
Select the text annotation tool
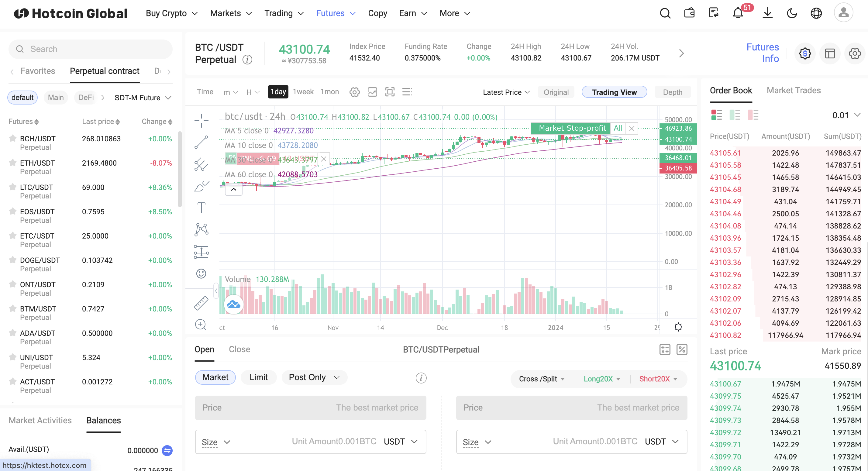pyautogui.click(x=201, y=208)
